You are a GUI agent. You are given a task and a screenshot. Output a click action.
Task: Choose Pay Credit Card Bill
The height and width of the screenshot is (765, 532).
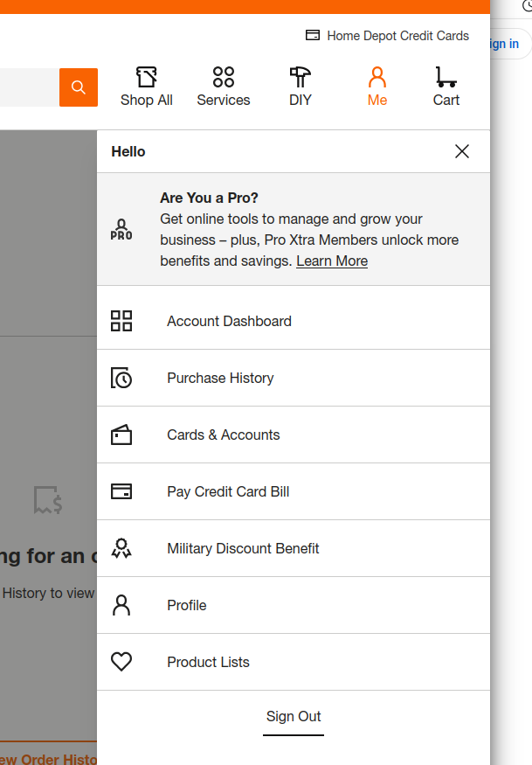click(x=228, y=491)
